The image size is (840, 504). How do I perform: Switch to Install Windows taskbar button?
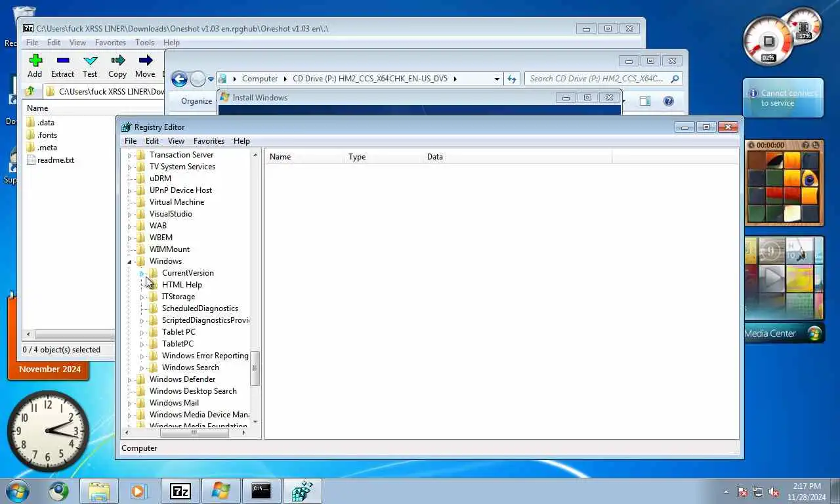tap(220, 491)
